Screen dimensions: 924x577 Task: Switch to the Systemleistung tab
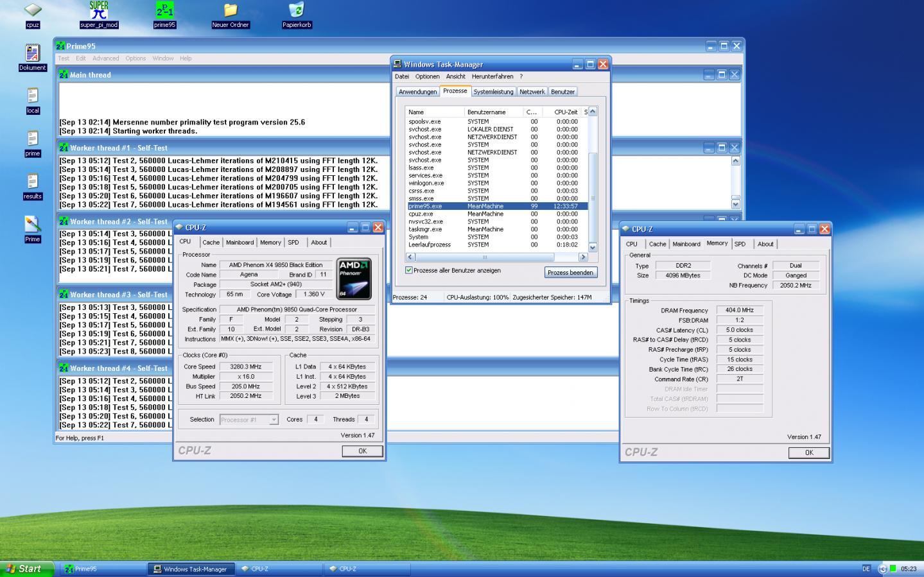tap(493, 92)
